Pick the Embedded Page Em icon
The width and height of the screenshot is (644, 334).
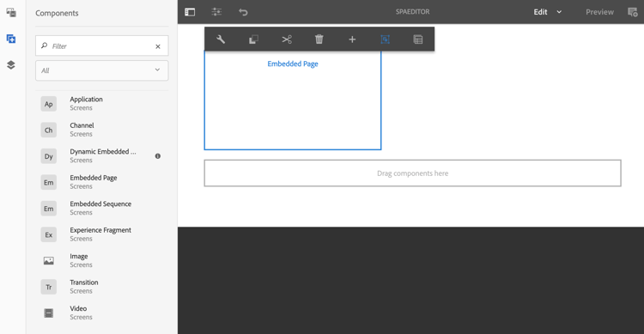(48, 182)
